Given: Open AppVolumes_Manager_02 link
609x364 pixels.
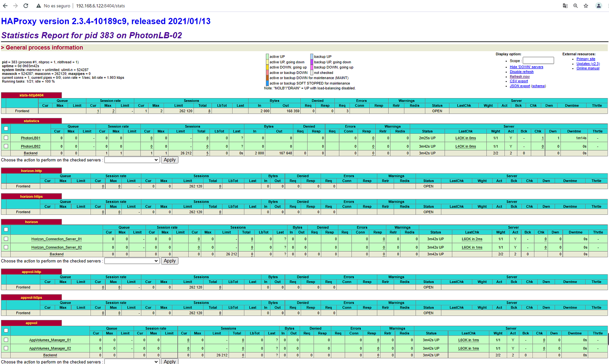Looking at the screenshot, I should point(50,348).
